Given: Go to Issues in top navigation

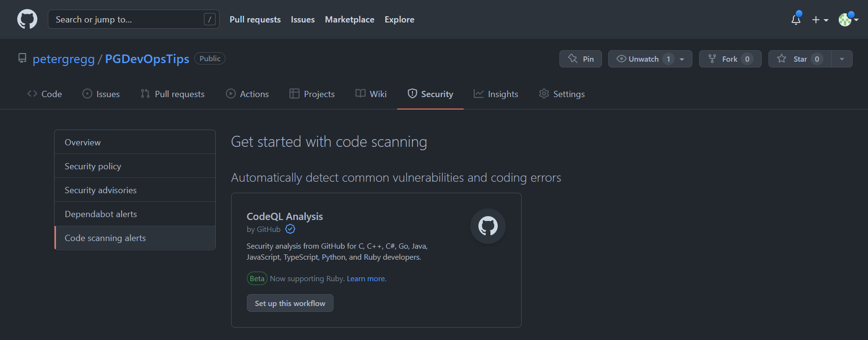Looking at the screenshot, I should click(303, 20).
